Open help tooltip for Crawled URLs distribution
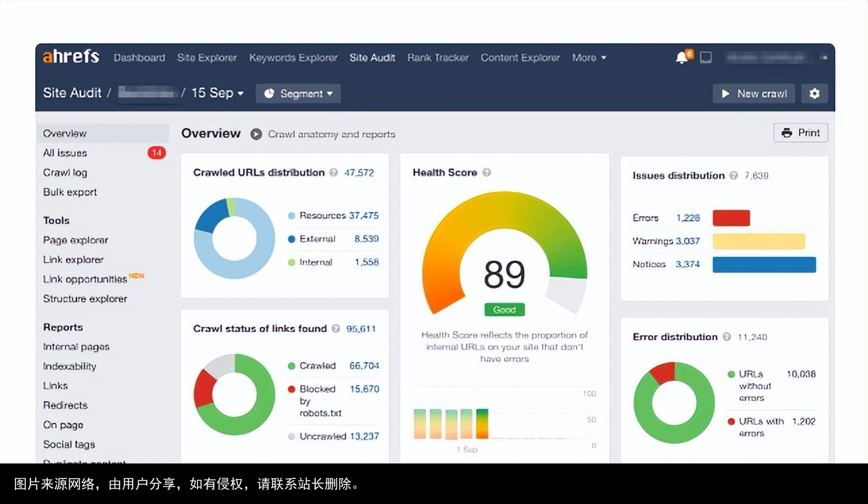 point(333,173)
